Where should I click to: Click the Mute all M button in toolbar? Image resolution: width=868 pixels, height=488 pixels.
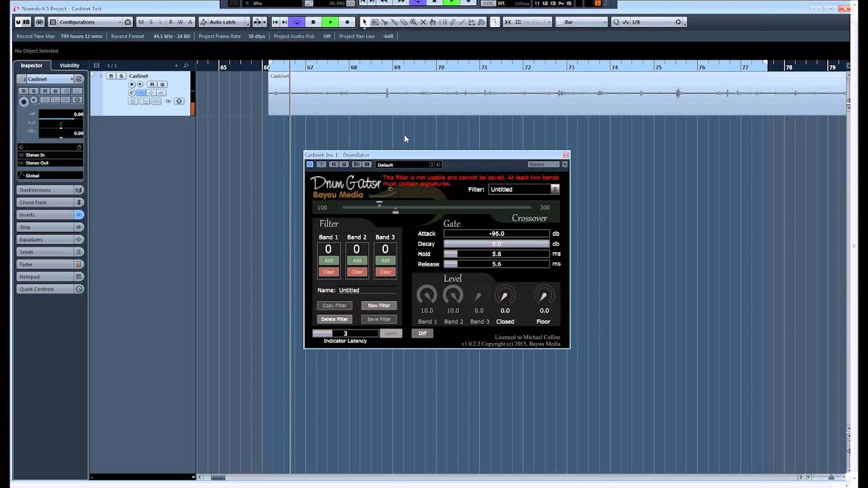tap(141, 22)
